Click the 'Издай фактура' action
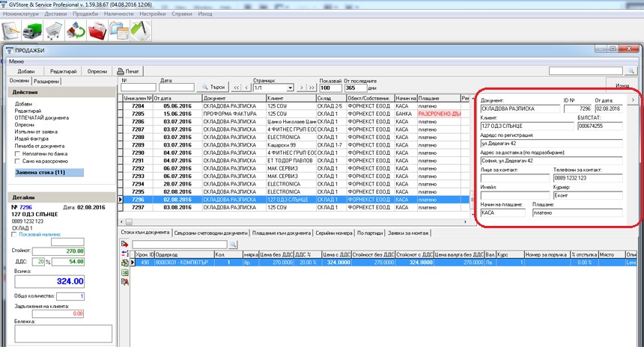Image resolution: width=644 pixels, height=347 pixels. pos(31,138)
